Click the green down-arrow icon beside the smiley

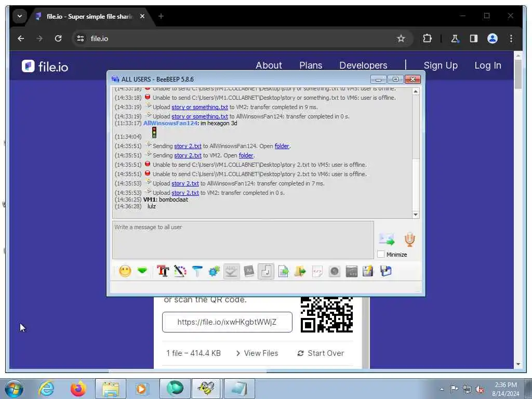pyautogui.click(x=142, y=271)
